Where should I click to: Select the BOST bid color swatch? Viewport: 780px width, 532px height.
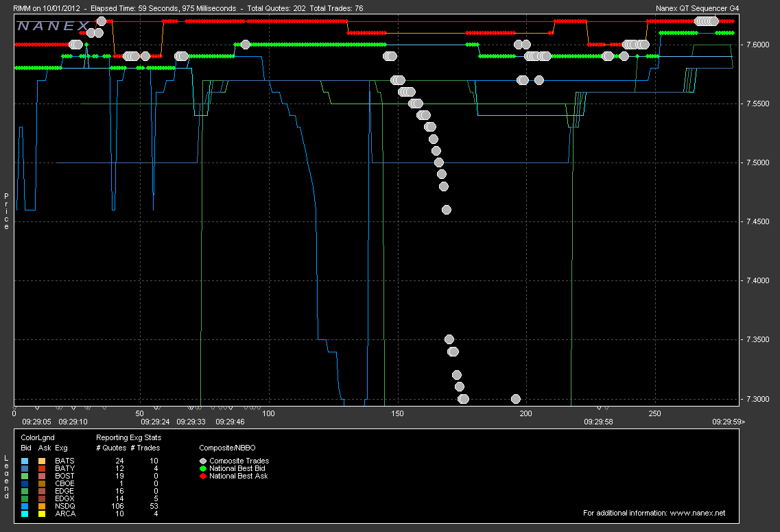coord(25,476)
